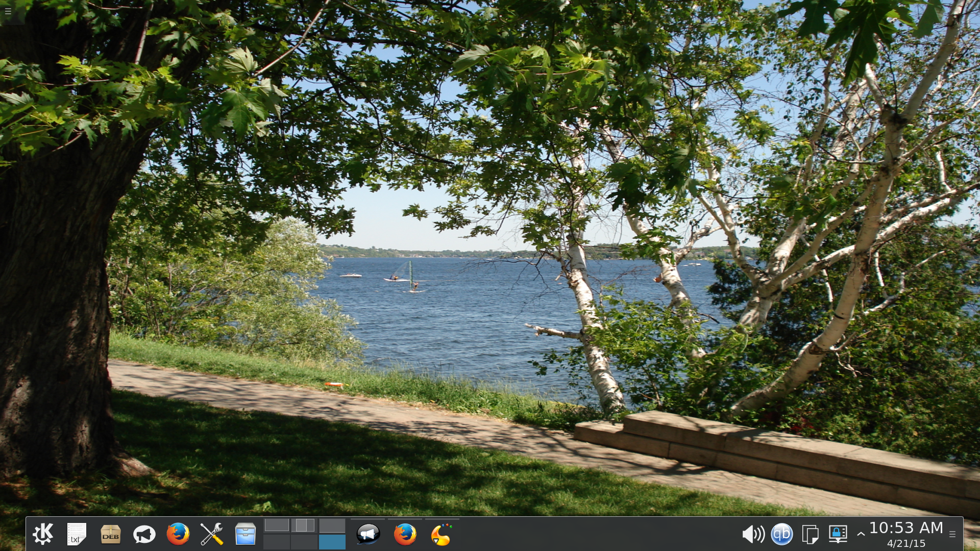Image resolution: width=980 pixels, height=551 pixels.
Task: Open the Firefox launcher next to the wrench icon
Action: (178, 534)
